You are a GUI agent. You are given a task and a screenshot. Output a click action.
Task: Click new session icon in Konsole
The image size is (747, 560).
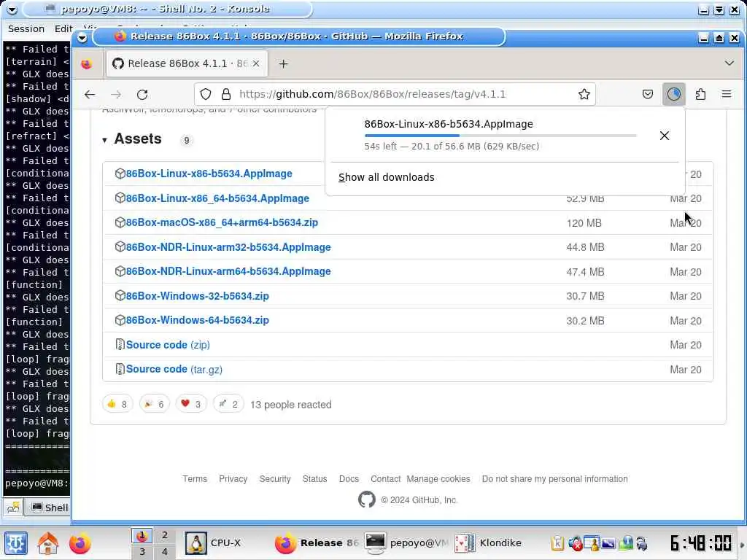(13, 507)
